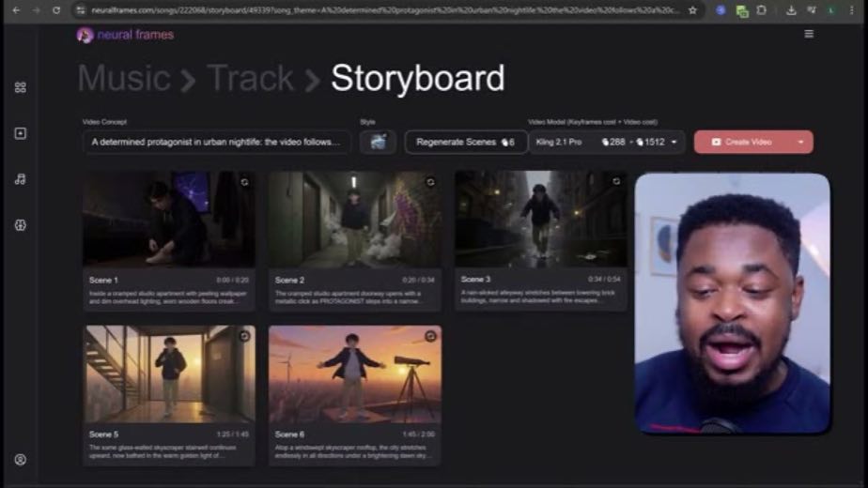Open browser extensions puzzle icon
The image size is (868, 488).
[x=762, y=10]
